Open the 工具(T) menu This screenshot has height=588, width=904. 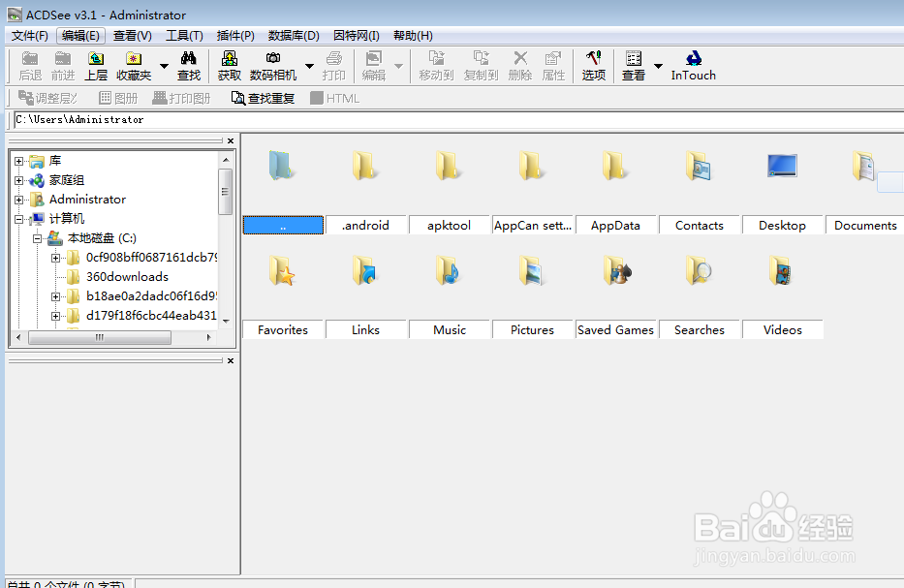click(x=184, y=36)
